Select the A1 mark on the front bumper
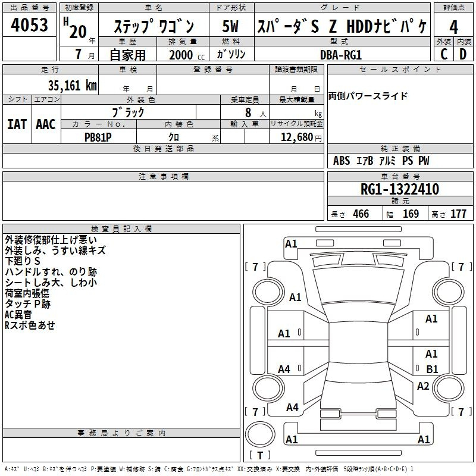Viewport: 476px width, 476px height. (291, 244)
